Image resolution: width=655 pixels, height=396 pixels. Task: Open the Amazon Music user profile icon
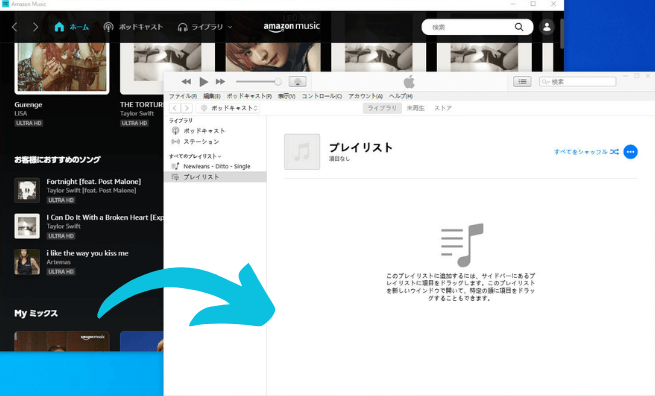pyautogui.click(x=546, y=27)
